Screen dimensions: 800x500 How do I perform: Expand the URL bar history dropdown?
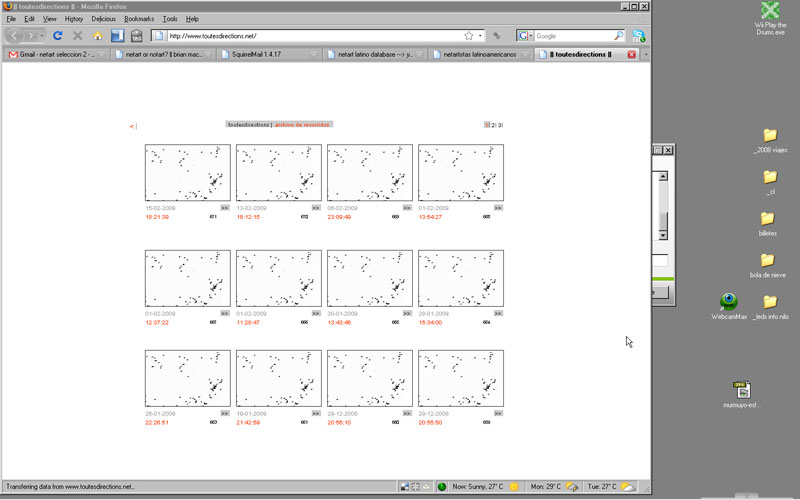(x=480, y=36)
